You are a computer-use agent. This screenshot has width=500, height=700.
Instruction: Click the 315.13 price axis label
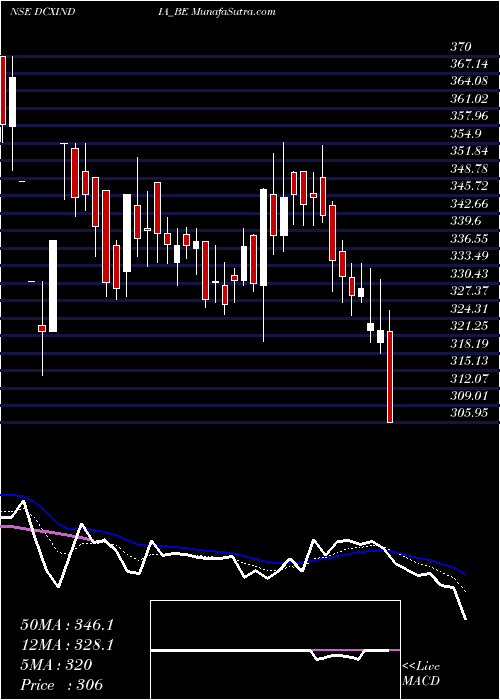click(x=468, y=361)
